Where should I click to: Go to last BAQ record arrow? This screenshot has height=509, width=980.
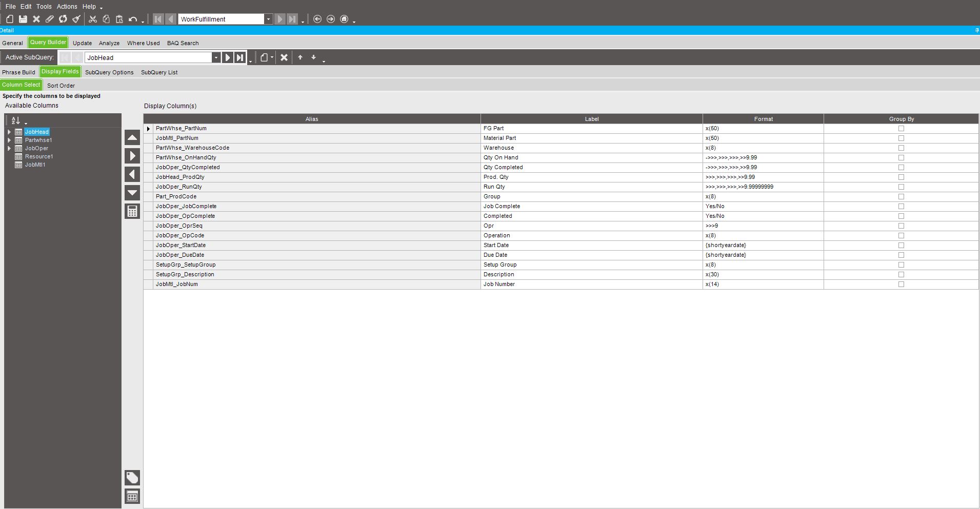tap(292, 19)
